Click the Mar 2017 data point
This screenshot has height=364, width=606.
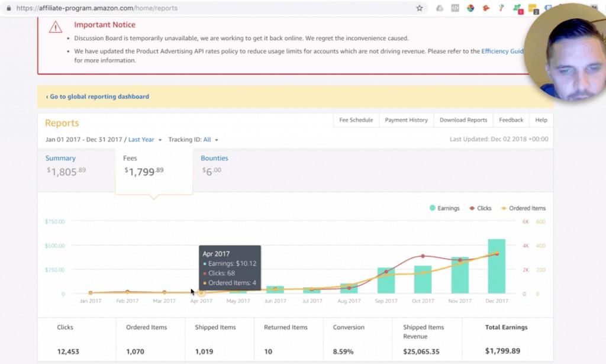pos(165,292)
